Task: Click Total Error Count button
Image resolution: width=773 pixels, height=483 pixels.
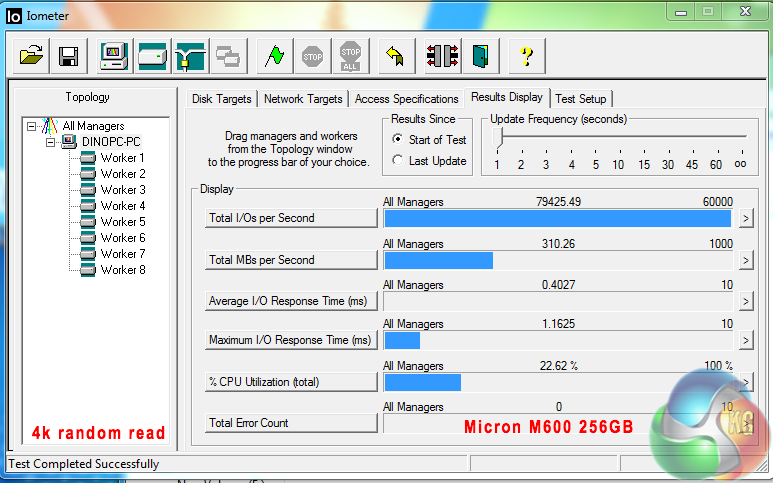Action: pos(291,423)
